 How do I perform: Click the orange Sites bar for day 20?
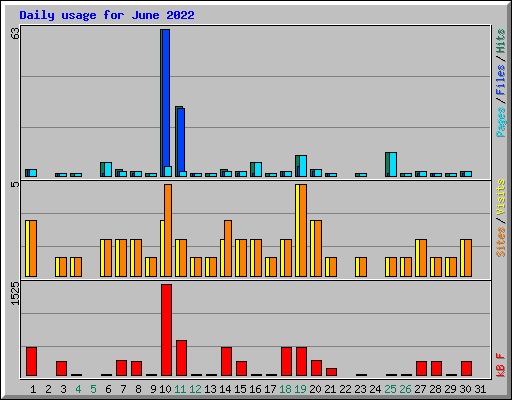coord(318,248)
